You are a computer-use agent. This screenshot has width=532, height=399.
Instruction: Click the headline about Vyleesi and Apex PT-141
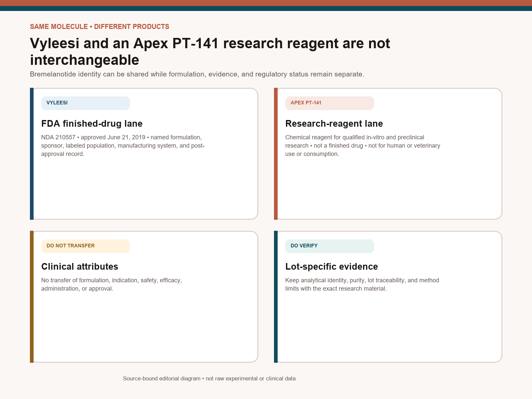pos(210,52)
